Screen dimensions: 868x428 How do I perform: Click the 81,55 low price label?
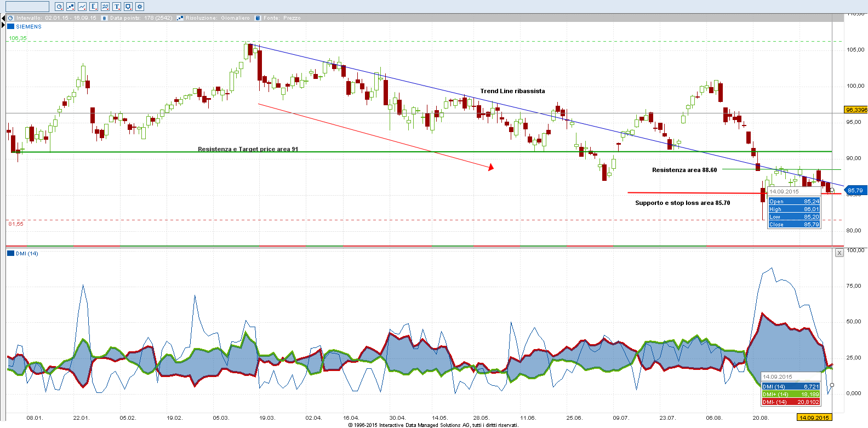[16, 224]
